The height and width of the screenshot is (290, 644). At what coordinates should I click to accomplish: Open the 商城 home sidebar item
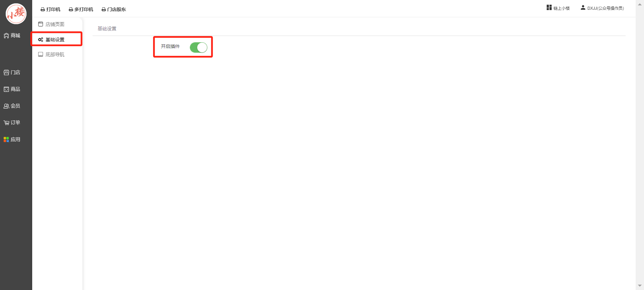[12, 36]
